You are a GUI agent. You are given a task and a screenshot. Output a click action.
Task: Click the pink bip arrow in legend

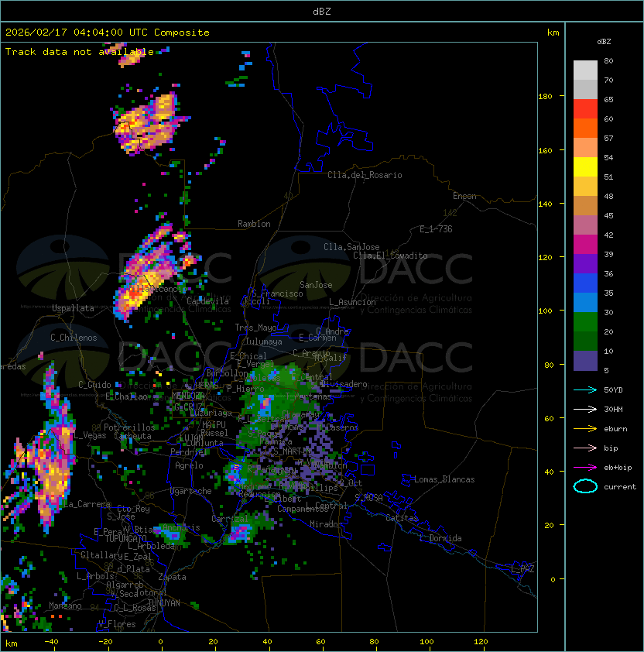[x=585, y=448]
